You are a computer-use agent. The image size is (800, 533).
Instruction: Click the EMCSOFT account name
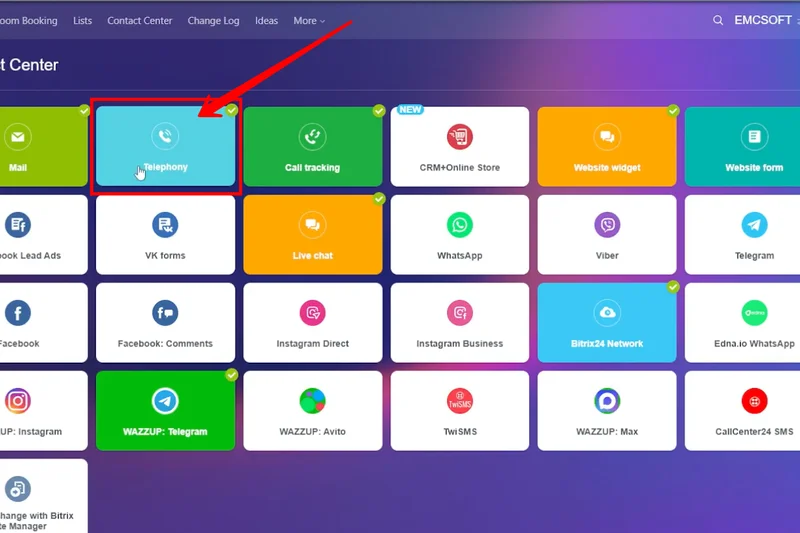click(765, 20)
